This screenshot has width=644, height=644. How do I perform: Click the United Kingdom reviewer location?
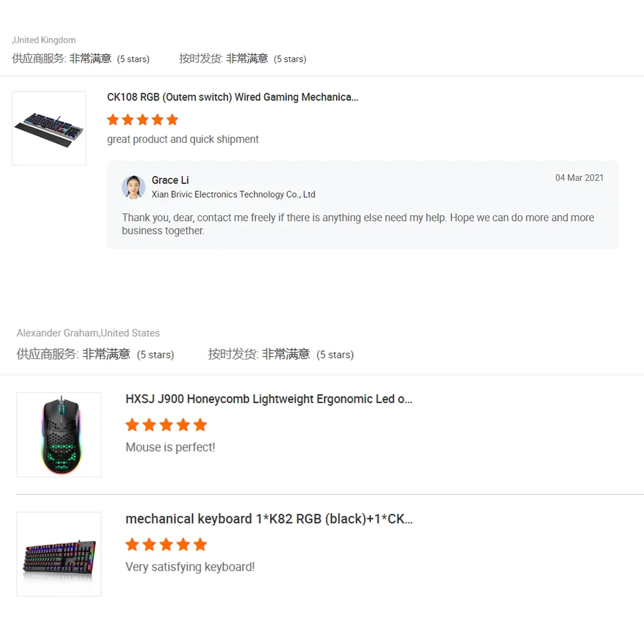pos(44,40)
